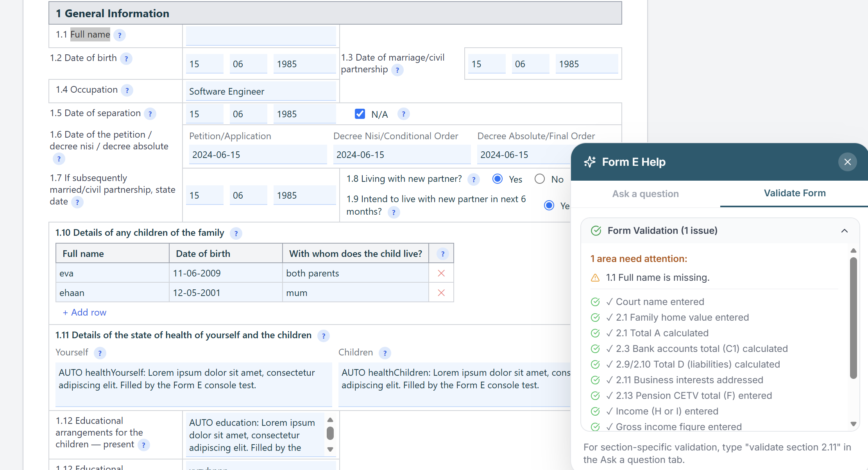Click the Yourself health textarea
Viewport: 868px width, 470px height.
[194, 384]
